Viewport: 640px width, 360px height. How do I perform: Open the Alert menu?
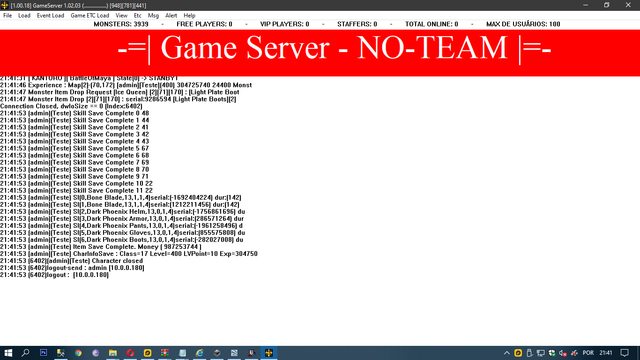click(171, 16)
